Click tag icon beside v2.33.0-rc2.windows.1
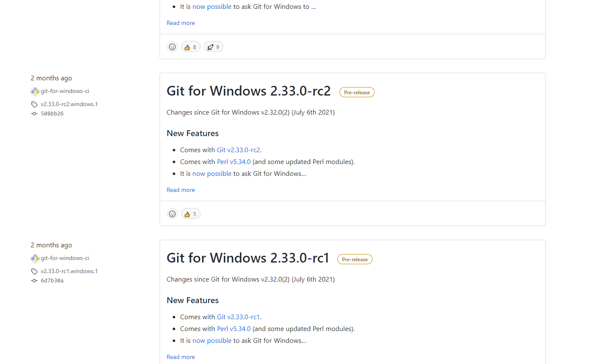The height and width of the screenshot is (364, 593). tap(34, 104)
